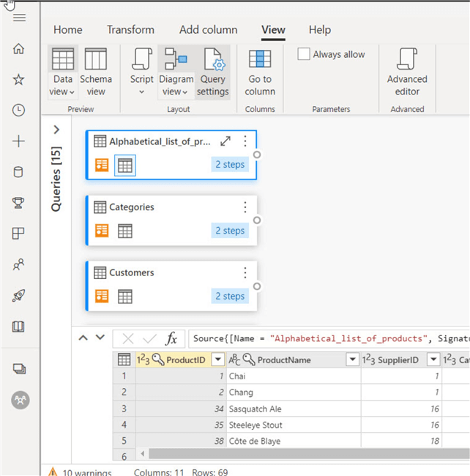Open the Advanced editor
The width and height of the screenshot is (470, 476).
click(x=407, y=72)
